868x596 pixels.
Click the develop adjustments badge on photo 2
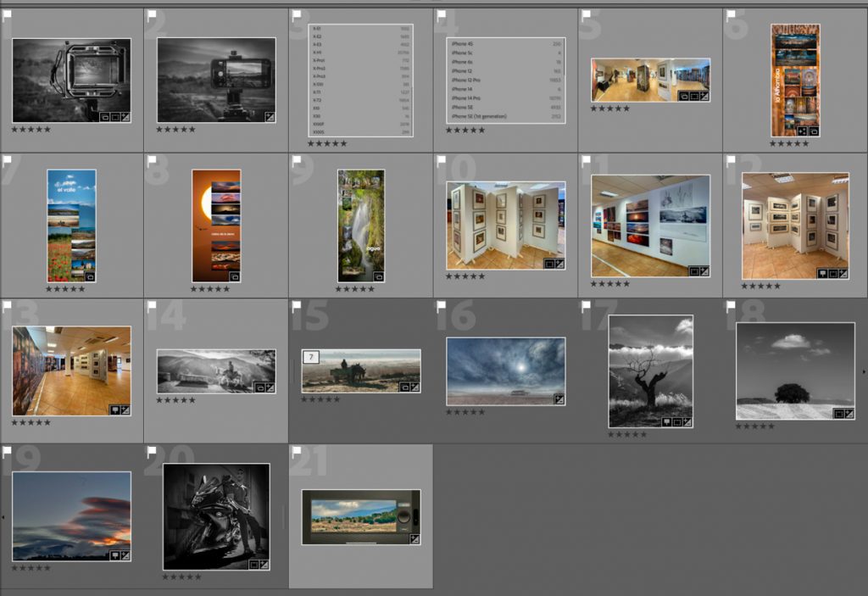(270, 116)
